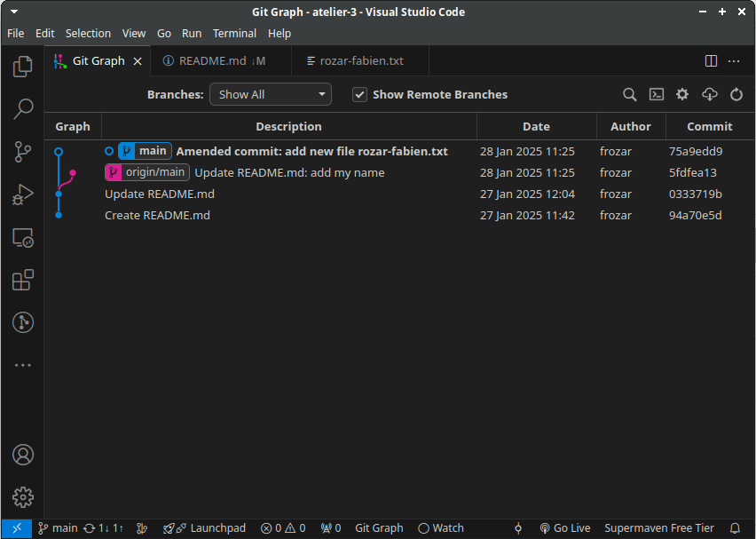Click the Author column header
756x539 pixels.
tap(631, 126)
